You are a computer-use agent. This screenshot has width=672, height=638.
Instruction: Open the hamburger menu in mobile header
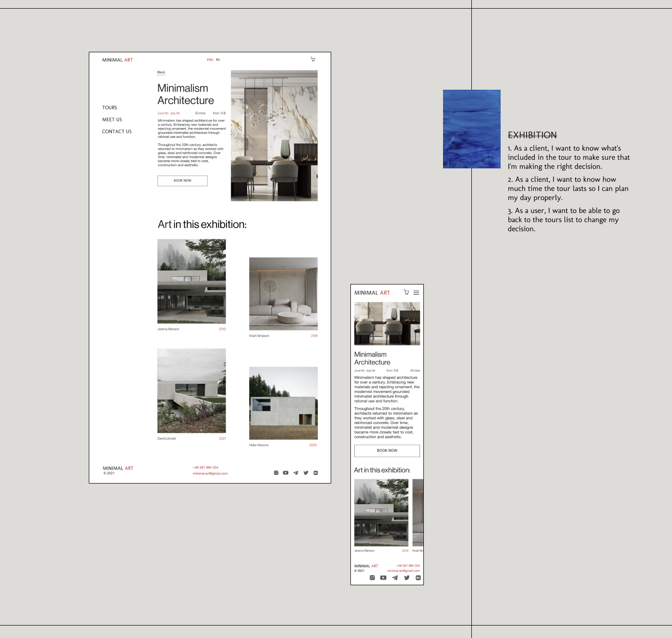click(x=416, y=293)
